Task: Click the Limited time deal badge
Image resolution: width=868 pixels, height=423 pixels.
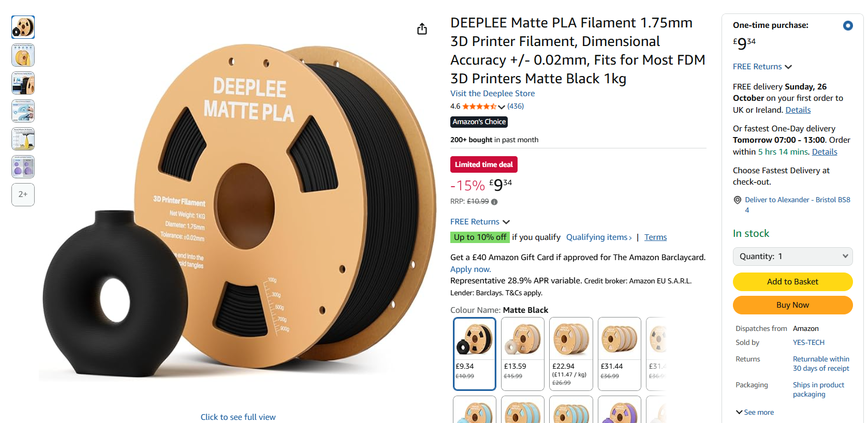Action: point(483,164)
